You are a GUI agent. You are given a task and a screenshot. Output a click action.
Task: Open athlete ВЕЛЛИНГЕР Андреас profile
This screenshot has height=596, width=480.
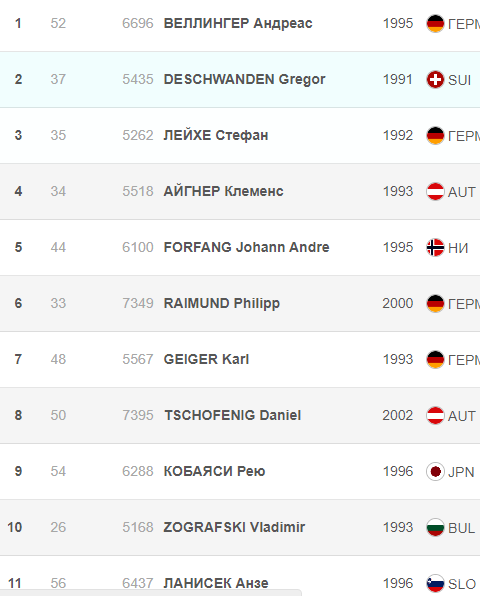pyautogui.click(x=238, y=24)
